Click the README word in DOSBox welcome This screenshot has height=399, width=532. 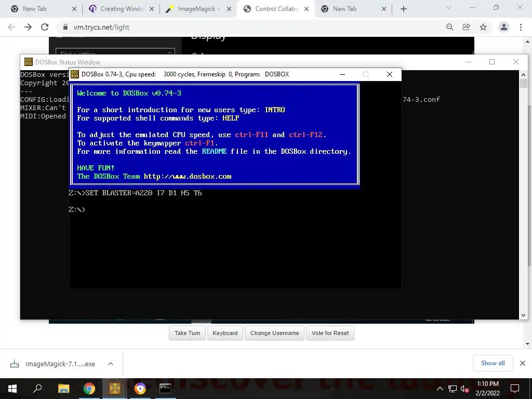(214, 151)
